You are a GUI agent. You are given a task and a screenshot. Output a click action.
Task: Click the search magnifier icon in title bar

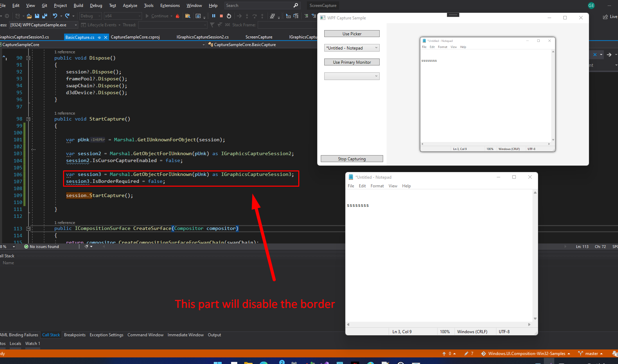295,6
